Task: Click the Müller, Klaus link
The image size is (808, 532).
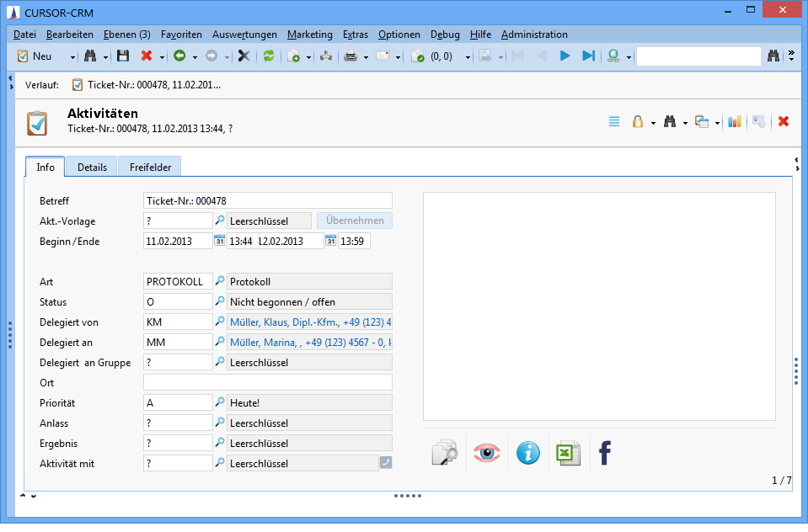Action: tap(309, 322)
